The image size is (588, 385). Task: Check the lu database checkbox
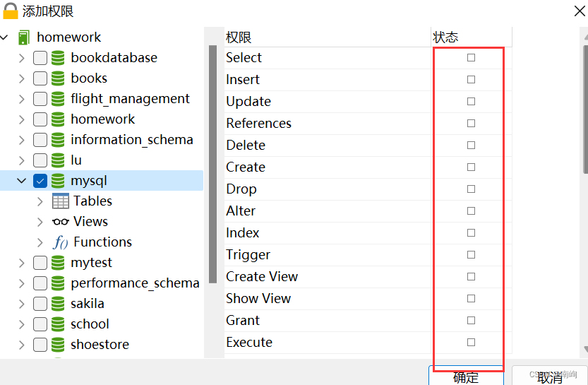40,160
